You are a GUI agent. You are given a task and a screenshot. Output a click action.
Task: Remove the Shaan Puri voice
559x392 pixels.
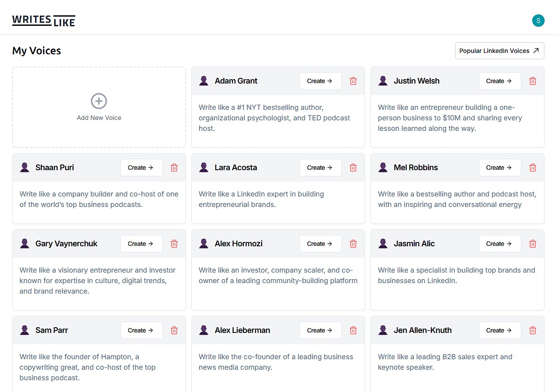(x=174, y=168)
